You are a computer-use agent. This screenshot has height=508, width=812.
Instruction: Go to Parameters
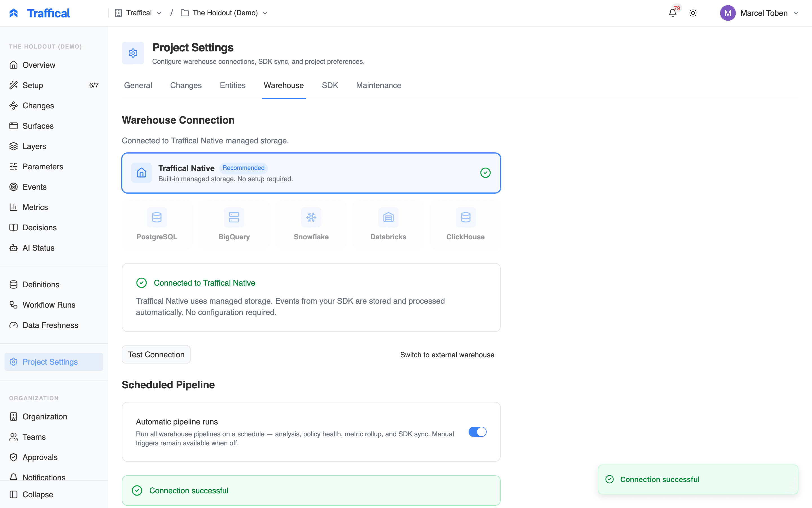pos(54,167)
